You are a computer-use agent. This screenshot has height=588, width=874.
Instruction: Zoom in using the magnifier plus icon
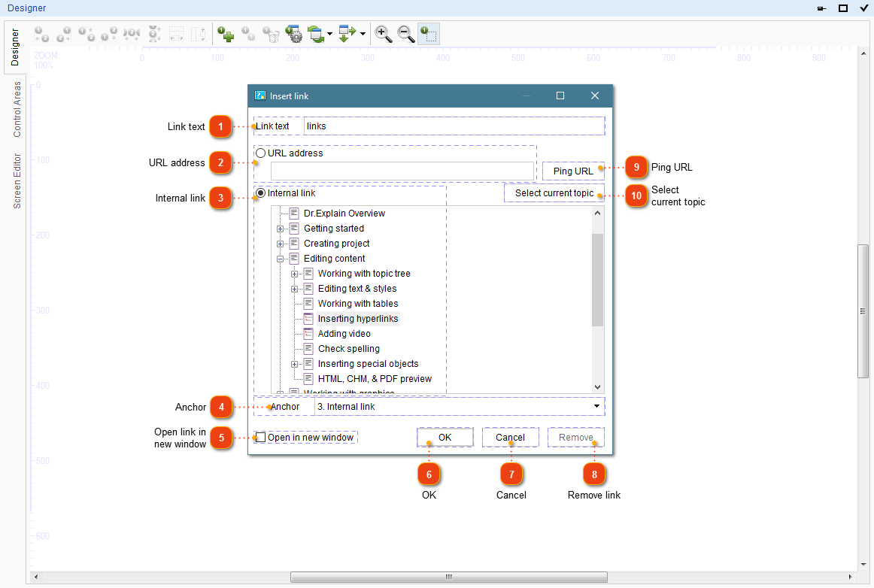click(x=383, y=34)
